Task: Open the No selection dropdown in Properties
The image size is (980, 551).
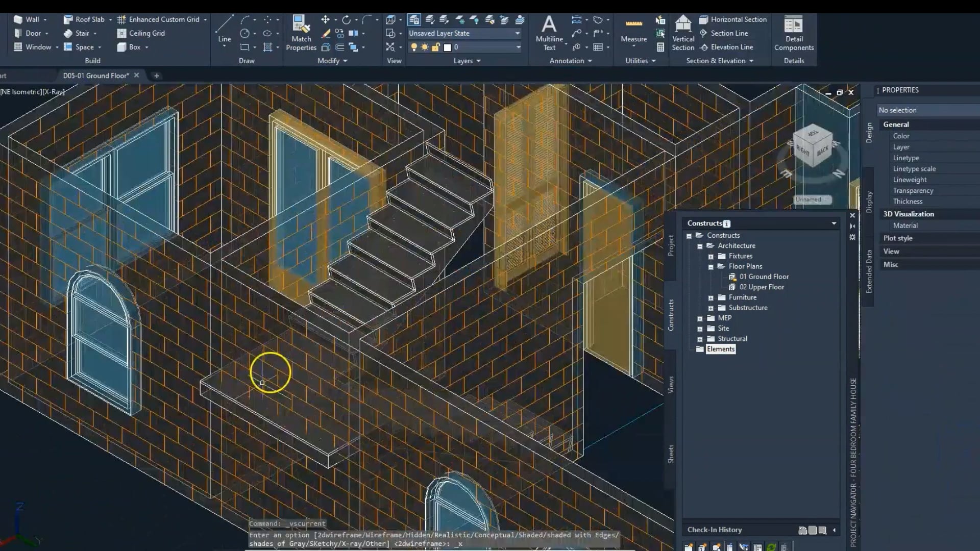Action: pos(928,110)
